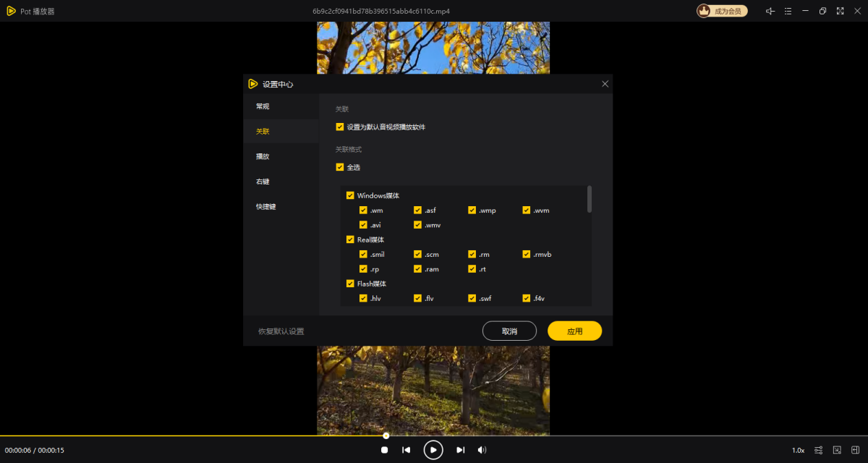
Task: Click the play button in the control bar
Action: (433, 450)
